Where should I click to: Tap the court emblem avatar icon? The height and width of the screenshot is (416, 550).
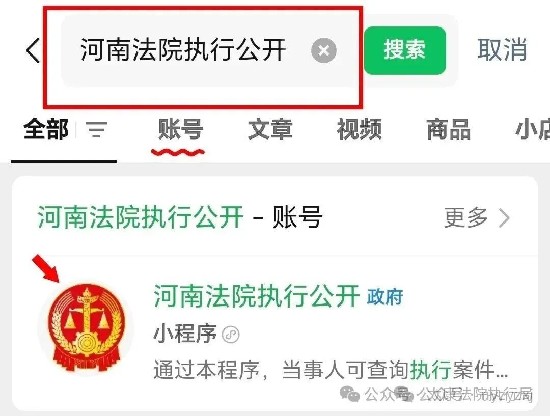pos(86,328)
